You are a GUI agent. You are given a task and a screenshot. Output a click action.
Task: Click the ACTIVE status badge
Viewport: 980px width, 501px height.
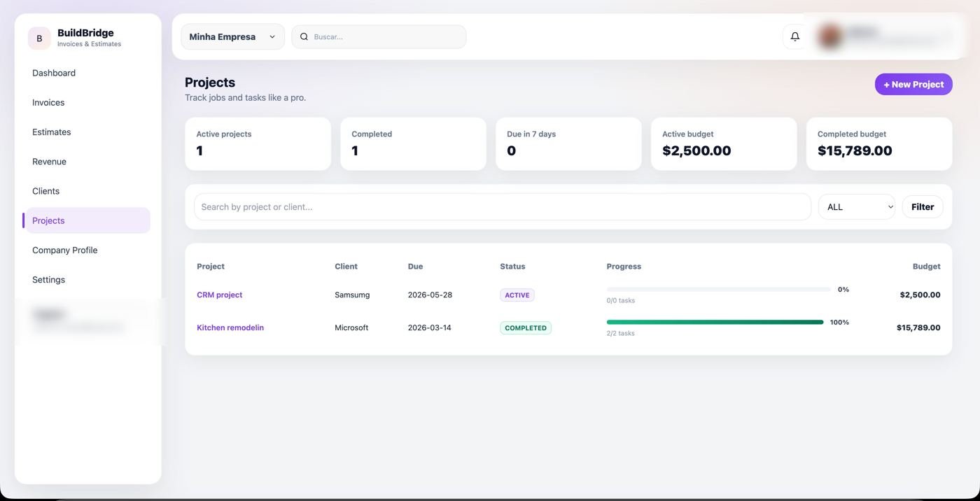tap(517, 295)
